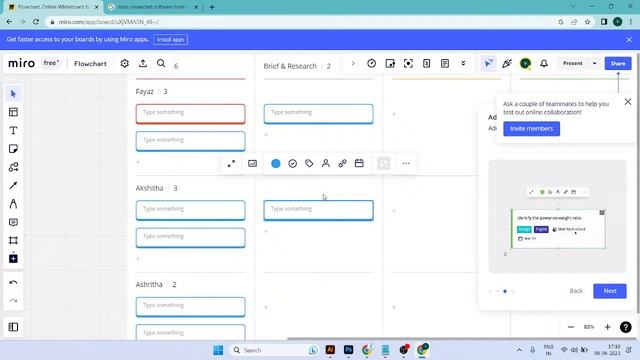Open the fullscreen focus icon in top toolbar

click(x=408, y=63)
